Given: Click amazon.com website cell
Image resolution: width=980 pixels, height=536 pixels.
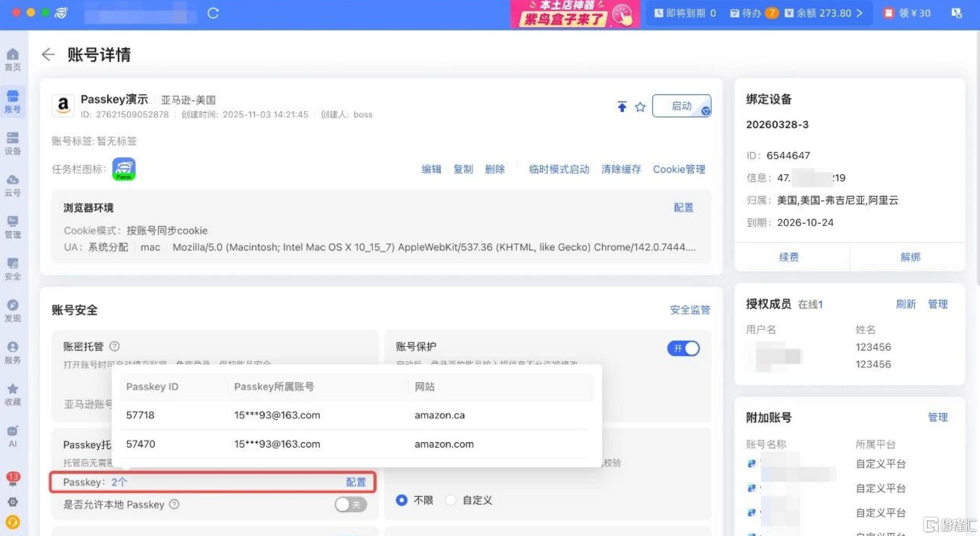Looking at the screenshot, I should pyautogui.click(x=444, y=444).
